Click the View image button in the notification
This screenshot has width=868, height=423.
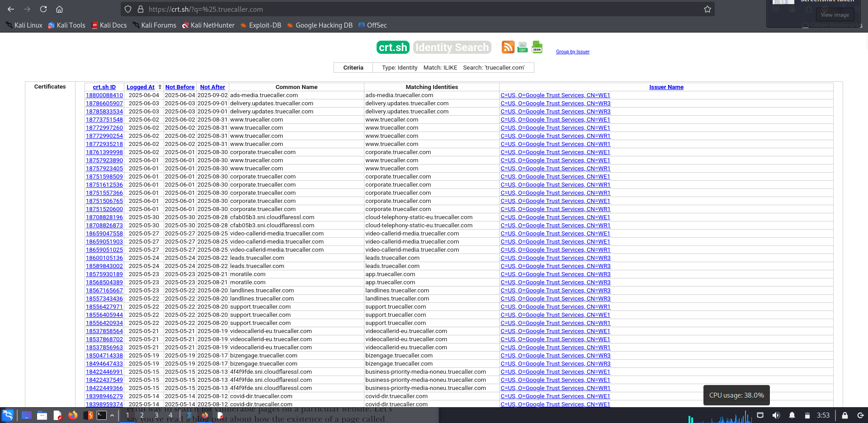coord(835,15)
